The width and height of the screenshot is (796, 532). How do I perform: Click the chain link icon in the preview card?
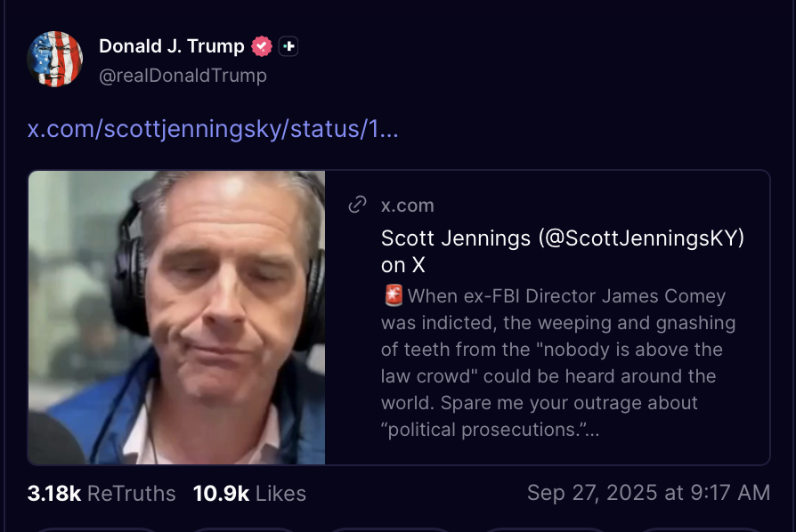[357, 206]
